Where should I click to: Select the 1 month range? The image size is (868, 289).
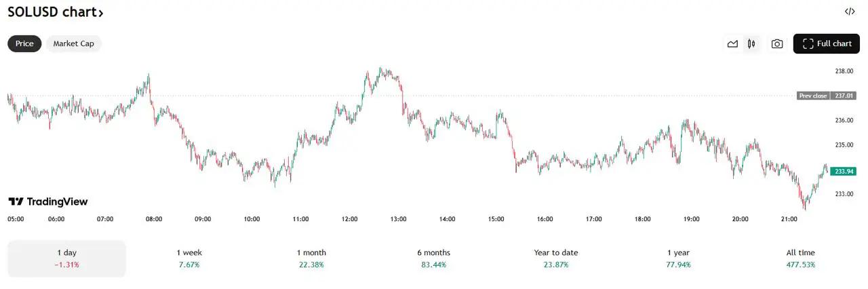coord(311,258)
